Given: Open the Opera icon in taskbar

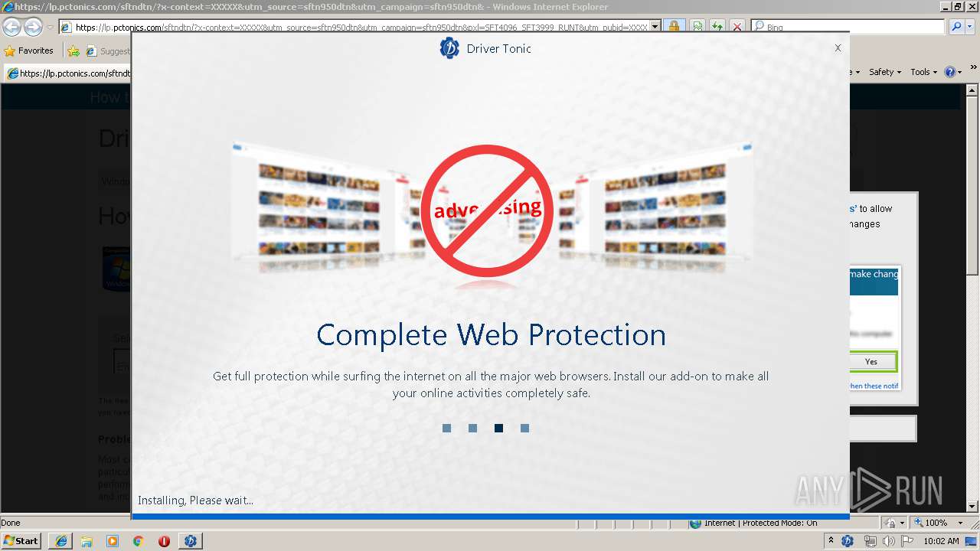Looking at the screenshot, I should [x=164, y=541].
